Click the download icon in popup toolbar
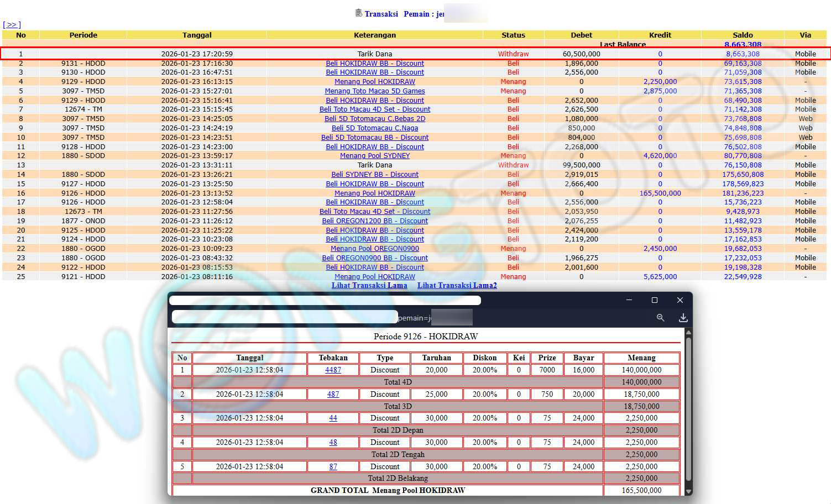831x504 pixels. [683, 318]
